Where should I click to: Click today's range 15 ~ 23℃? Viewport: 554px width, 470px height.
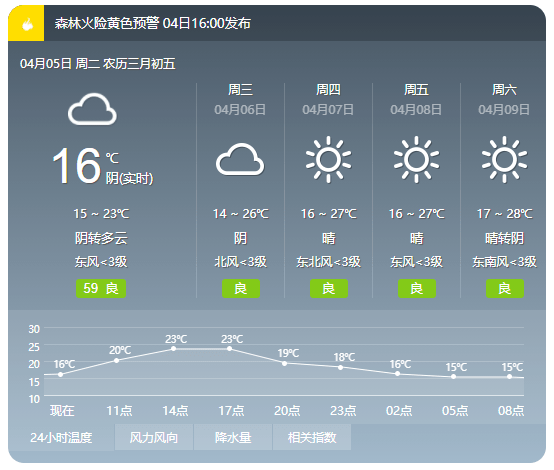tap(101, 213)
